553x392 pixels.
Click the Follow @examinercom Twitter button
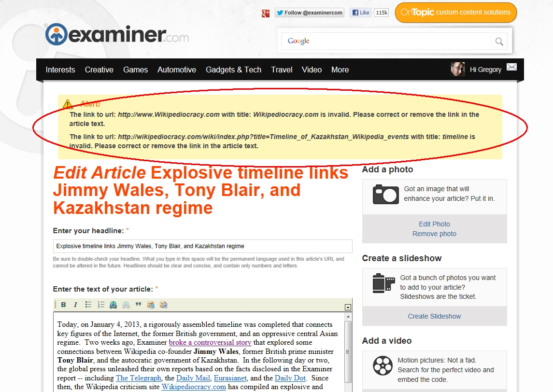(310, 13)
